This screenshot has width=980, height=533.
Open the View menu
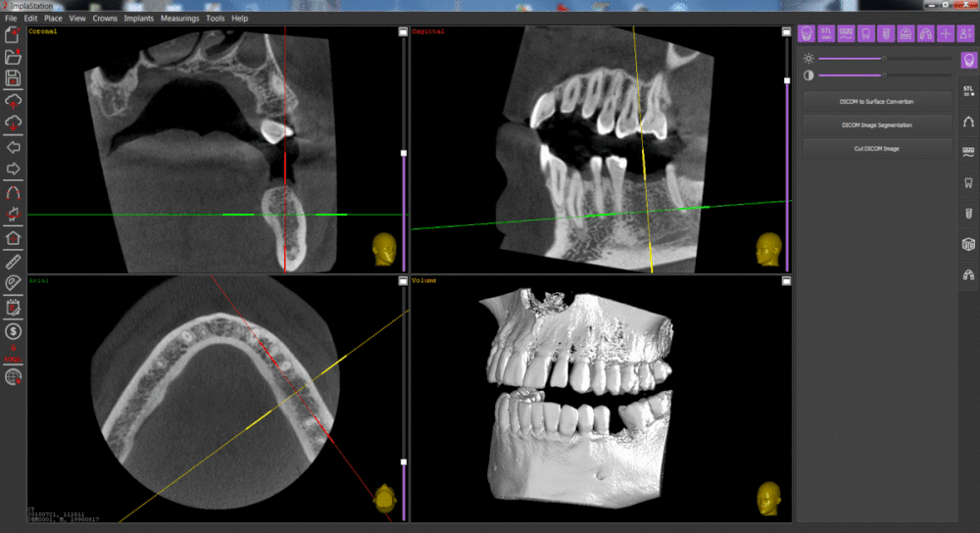pos(77,18)
